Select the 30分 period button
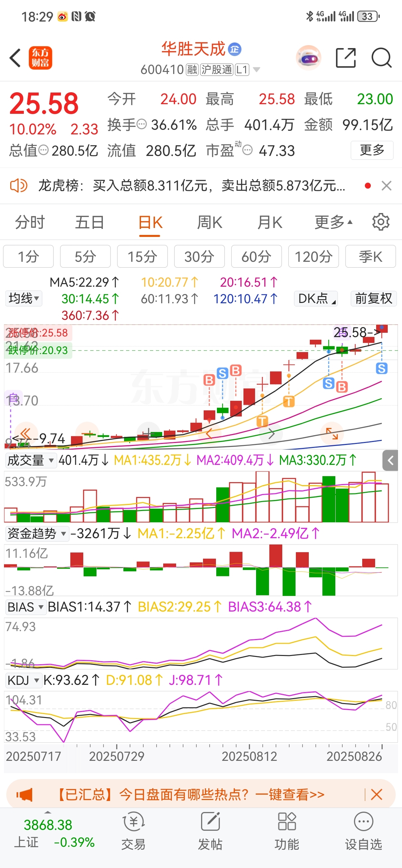Viewport: 402px width, 868px height. (x=199, y=257)
